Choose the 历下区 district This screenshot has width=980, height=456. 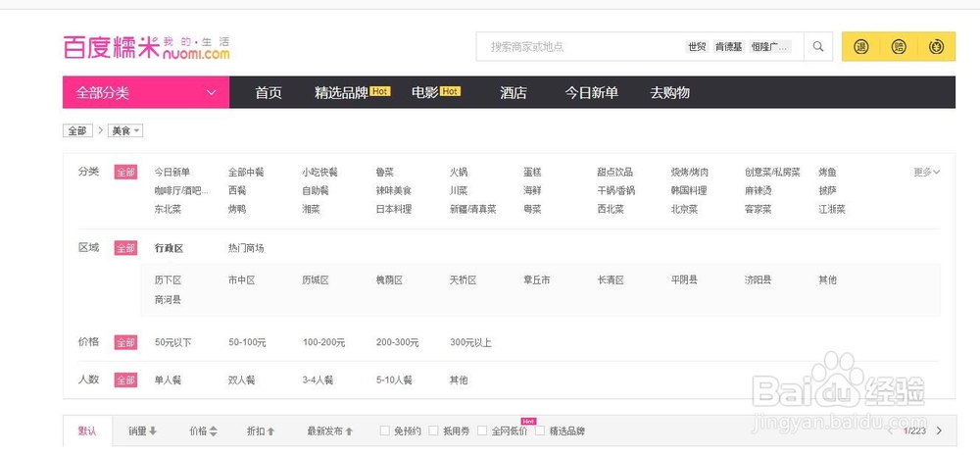pyautogui.click(x=169, y=280)
